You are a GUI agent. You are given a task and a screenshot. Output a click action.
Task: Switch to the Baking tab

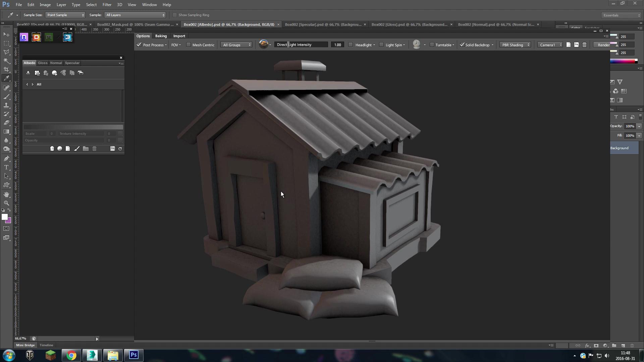click(x=161, y=36)
